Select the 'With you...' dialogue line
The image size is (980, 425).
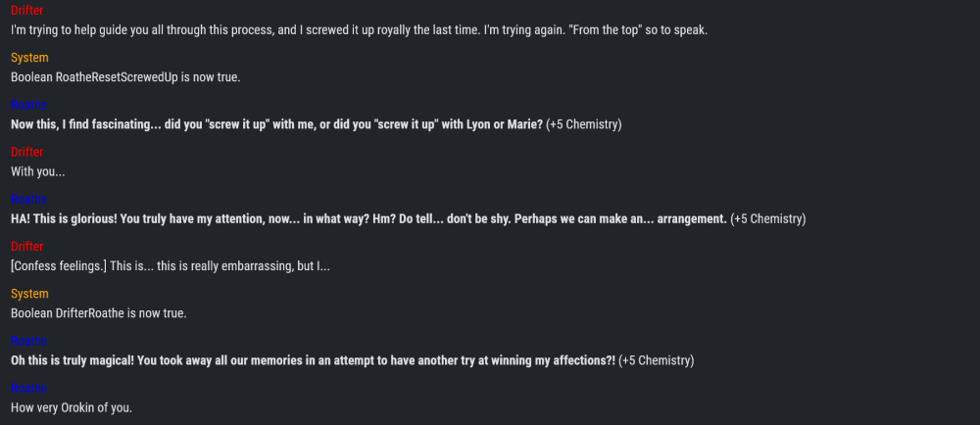[x=37, y=172]
